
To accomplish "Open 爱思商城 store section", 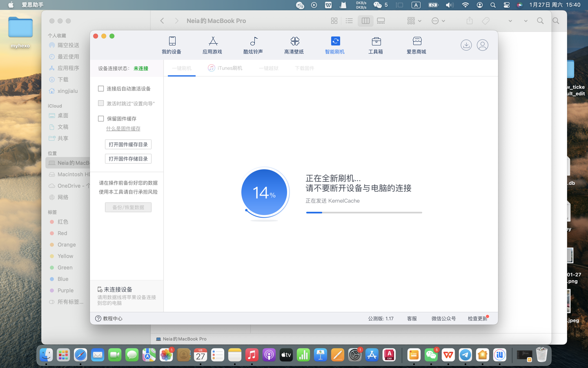I will pyautogui.click(x=416, y=45).
